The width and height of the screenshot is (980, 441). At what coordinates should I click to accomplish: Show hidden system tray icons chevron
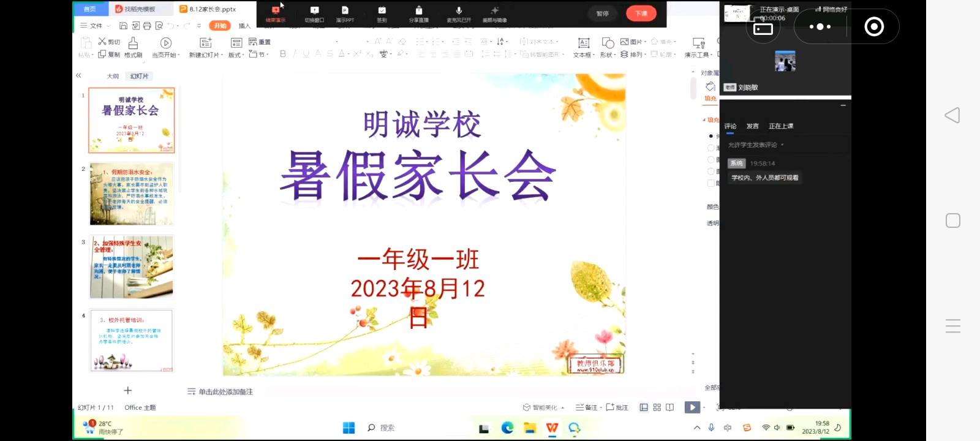[697, 428]
